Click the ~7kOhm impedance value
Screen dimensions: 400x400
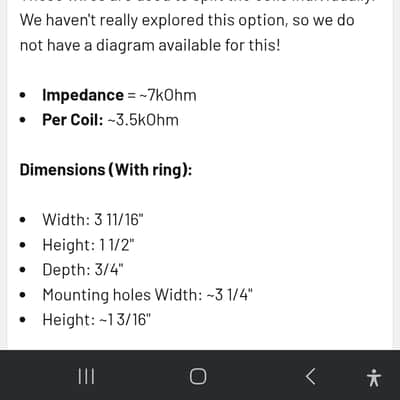point(168,95)
